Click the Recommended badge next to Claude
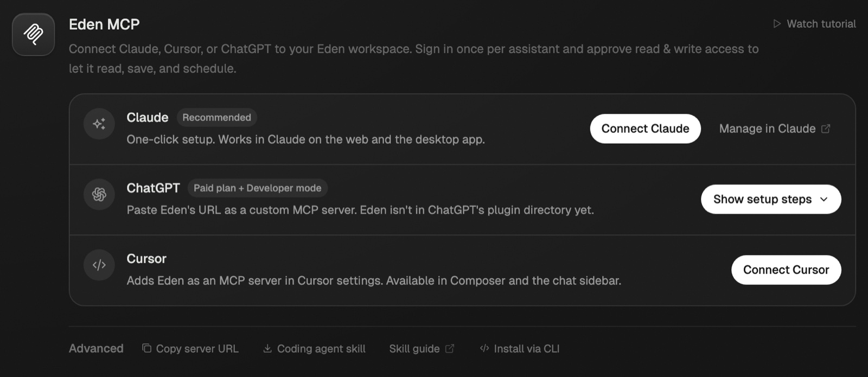 click(216, 117)
